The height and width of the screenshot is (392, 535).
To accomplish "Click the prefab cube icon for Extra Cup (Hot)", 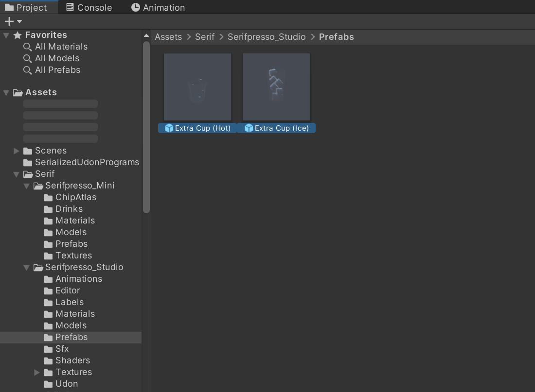I will point(169,128).
